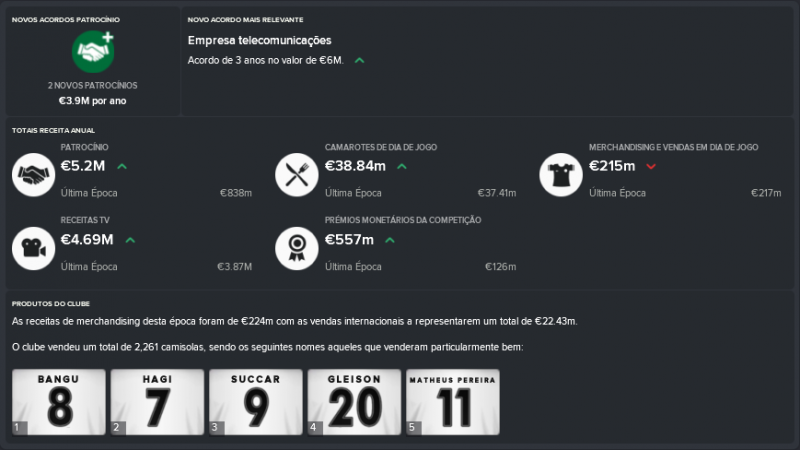
Task: Click the fork and knife Camarotes icon
Action: [296, 175]
